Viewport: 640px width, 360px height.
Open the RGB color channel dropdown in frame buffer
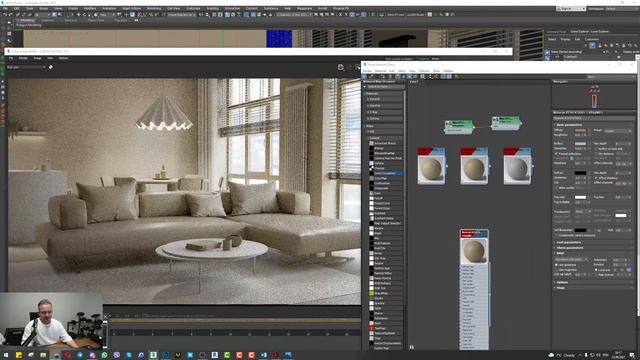[x=26, y=67]
